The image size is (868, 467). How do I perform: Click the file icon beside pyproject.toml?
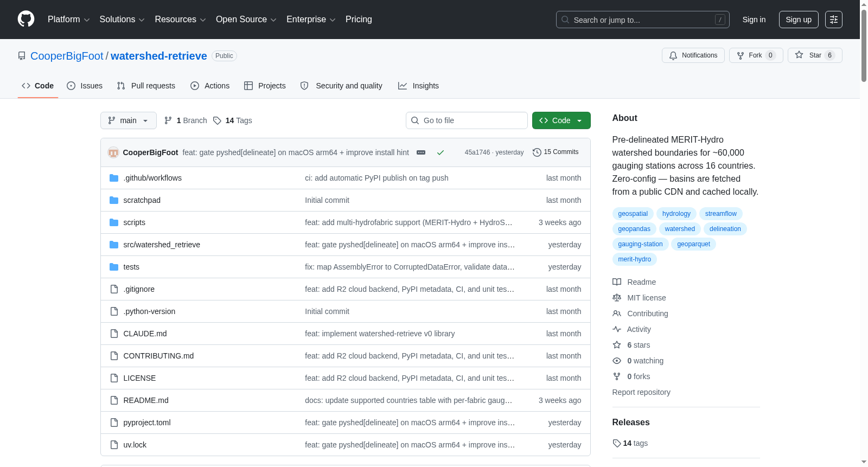click(x=114, y=423)
